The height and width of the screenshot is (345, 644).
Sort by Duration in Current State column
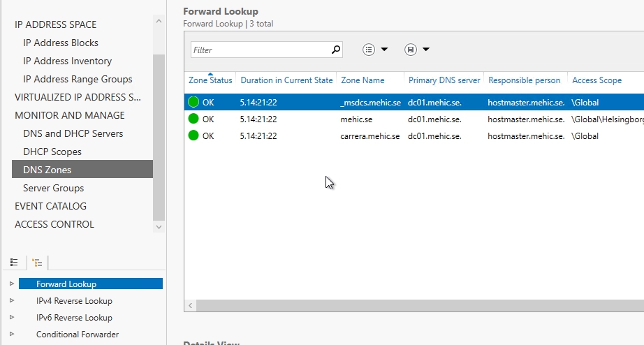coord(286,80)
